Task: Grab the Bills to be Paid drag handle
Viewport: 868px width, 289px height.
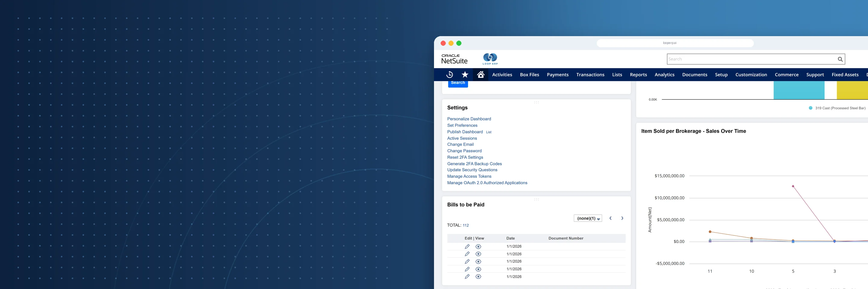Action: click(x=536, y=200)
